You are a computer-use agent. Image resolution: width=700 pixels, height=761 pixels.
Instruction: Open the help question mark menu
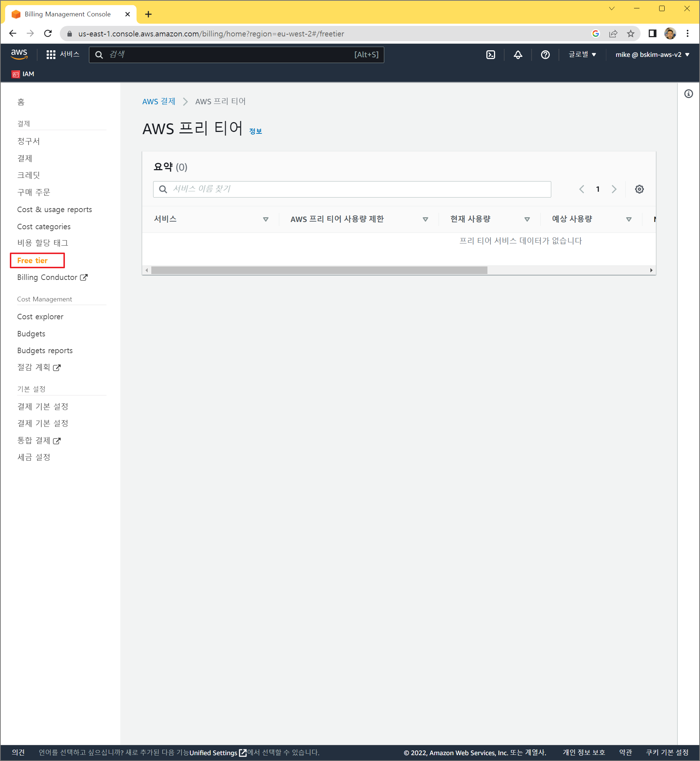click(x=545, y=55)
